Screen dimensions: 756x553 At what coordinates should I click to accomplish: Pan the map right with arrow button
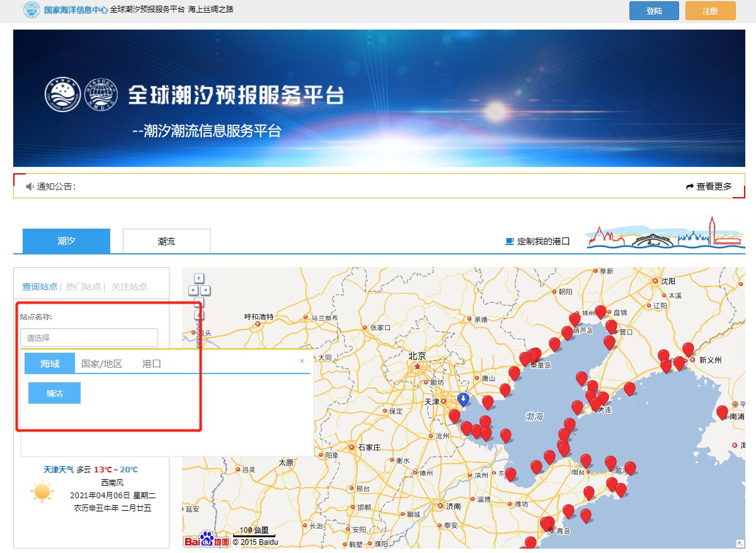[x=205, y=290]
